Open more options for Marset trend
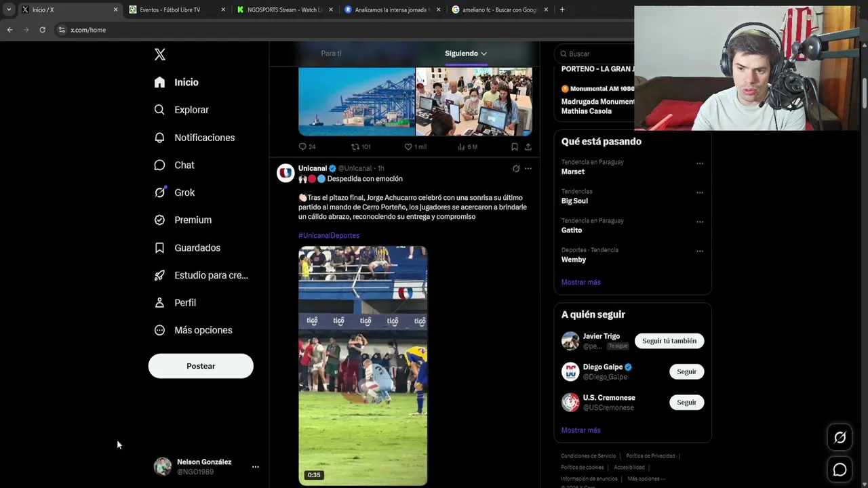The height and width of the screenshot is (488, 868). (700, 163)
